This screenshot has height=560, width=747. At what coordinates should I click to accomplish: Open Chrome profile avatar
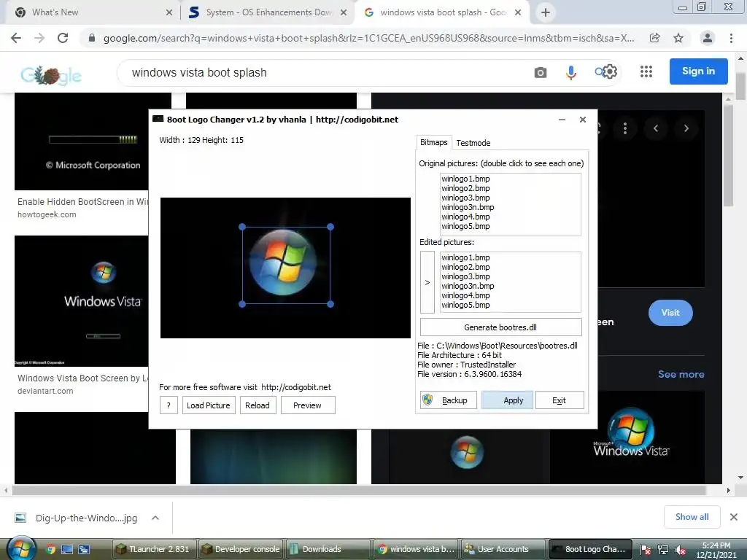[x=708, y=38]
